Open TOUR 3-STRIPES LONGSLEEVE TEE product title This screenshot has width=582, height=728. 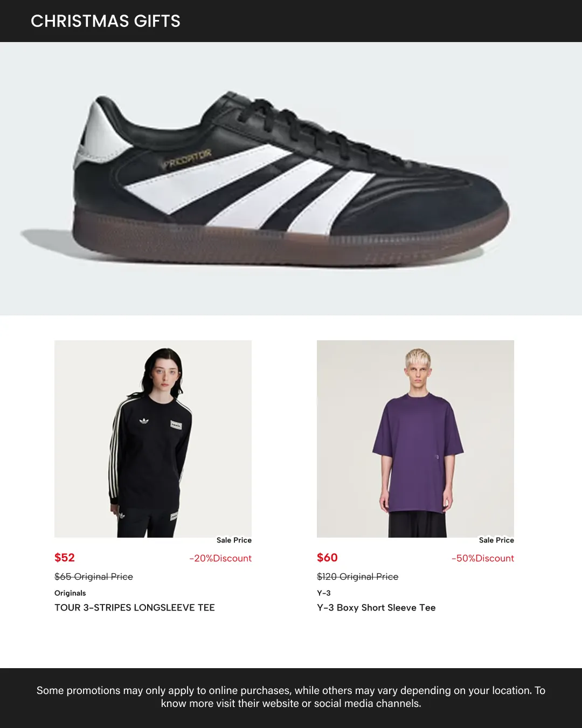tap(135, 608)
